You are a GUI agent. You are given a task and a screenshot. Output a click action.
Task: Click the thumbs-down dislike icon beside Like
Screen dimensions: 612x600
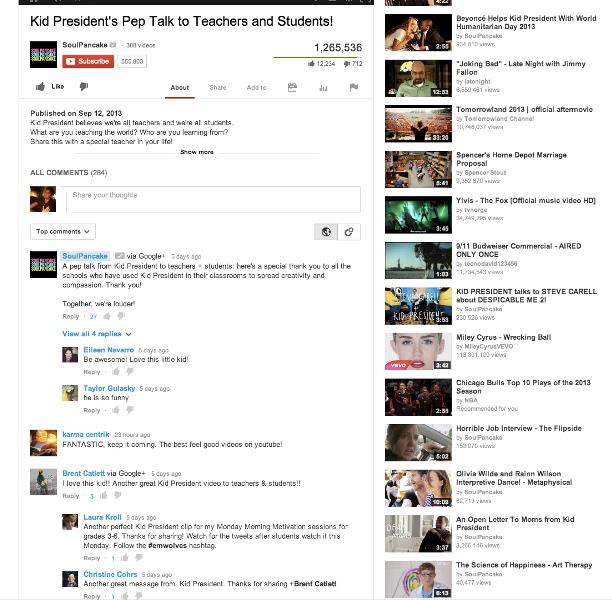tap(84, 87)
